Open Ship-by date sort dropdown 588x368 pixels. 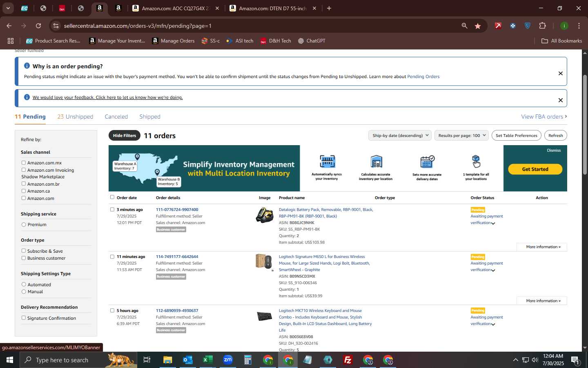tap(400, 135)
